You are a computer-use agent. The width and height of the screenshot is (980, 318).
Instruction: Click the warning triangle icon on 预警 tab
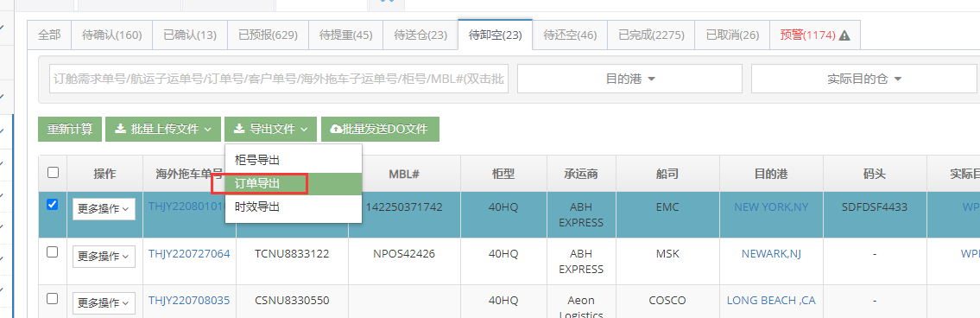click(x=844, y=35)
